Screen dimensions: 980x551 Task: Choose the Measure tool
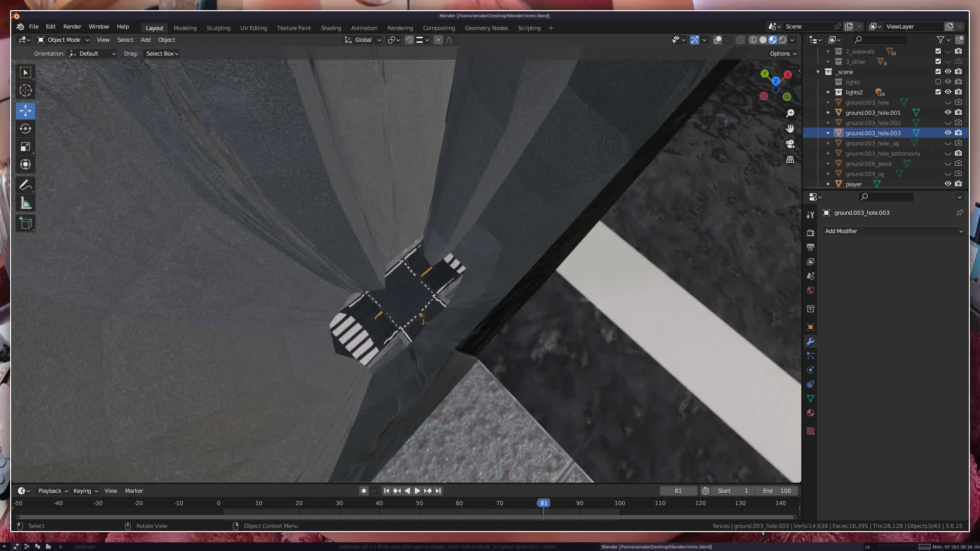[x=26, y=204]
